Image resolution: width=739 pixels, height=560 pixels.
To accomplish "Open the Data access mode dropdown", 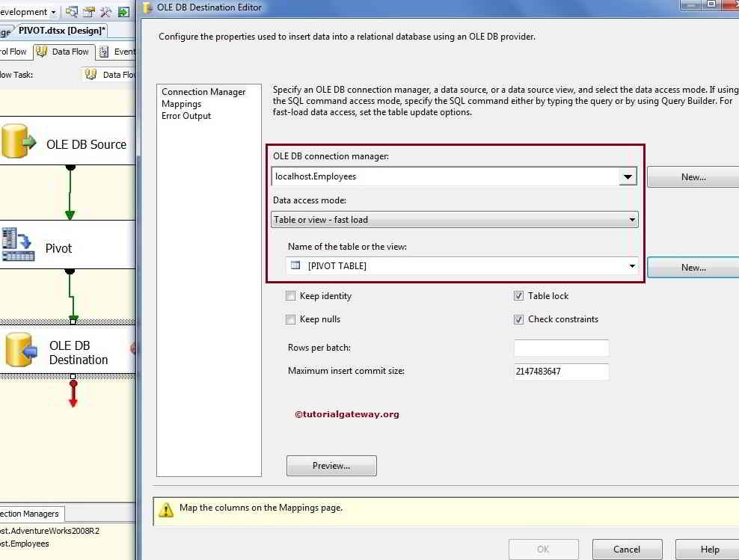I will point(633,219).
